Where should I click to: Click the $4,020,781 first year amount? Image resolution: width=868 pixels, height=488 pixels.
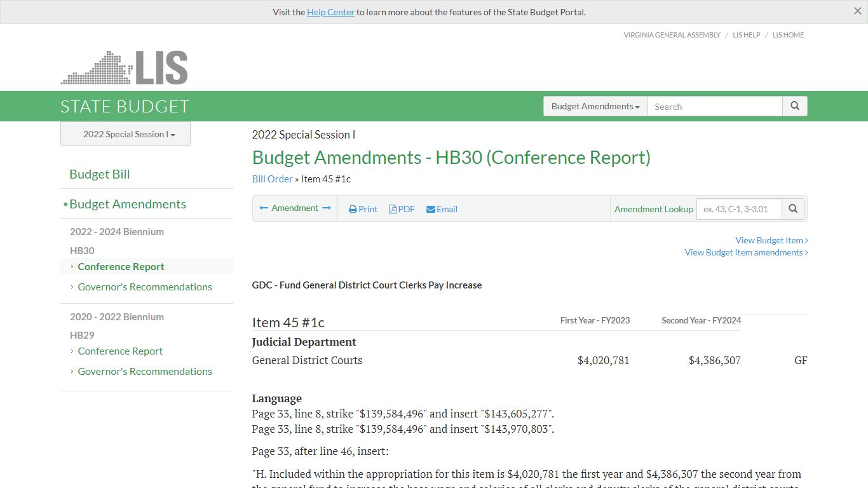[x=604, y=360]
